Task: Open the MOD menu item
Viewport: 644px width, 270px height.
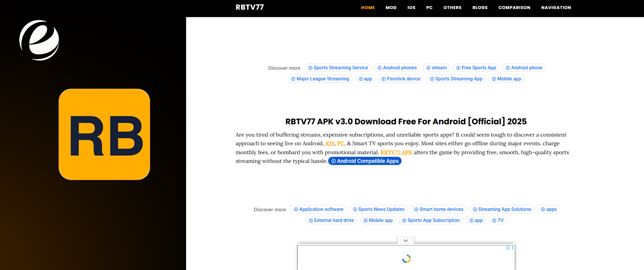Action: click(391, 7)
